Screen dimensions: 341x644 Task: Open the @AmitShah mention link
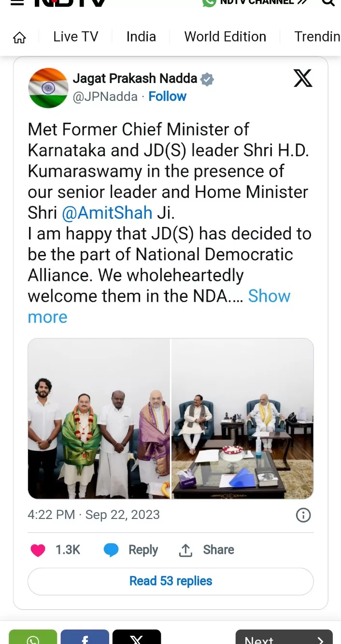[107, 213]
